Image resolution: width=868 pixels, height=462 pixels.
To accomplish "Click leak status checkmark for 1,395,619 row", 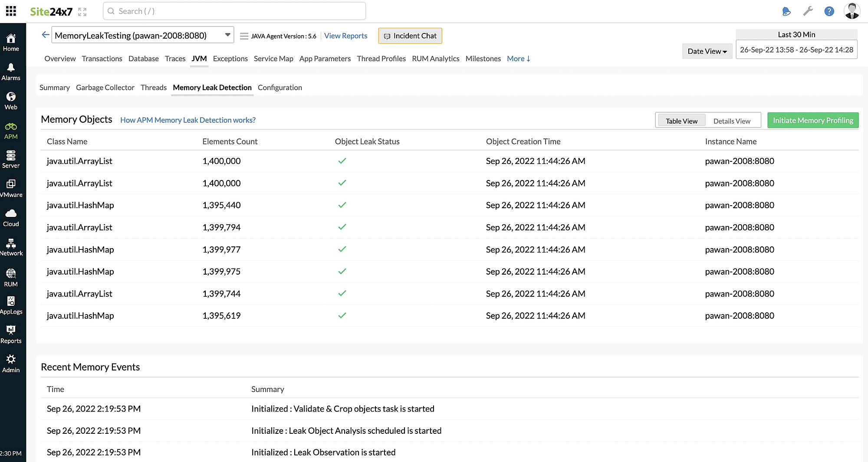I will (x=342, y=316).
